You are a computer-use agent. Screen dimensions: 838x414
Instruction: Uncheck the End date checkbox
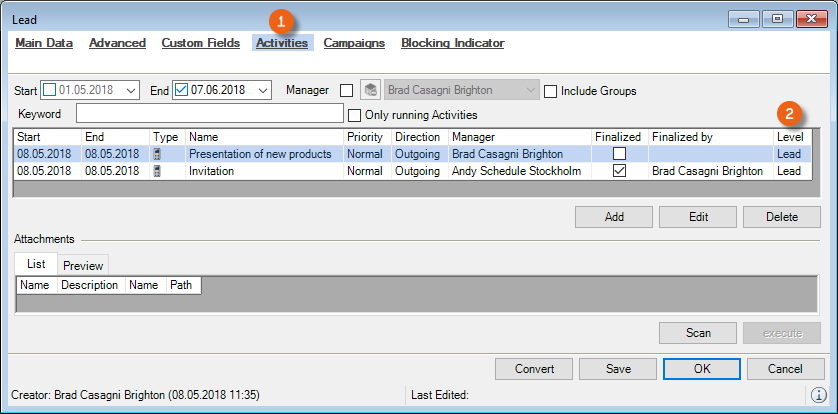pos(181,91)
